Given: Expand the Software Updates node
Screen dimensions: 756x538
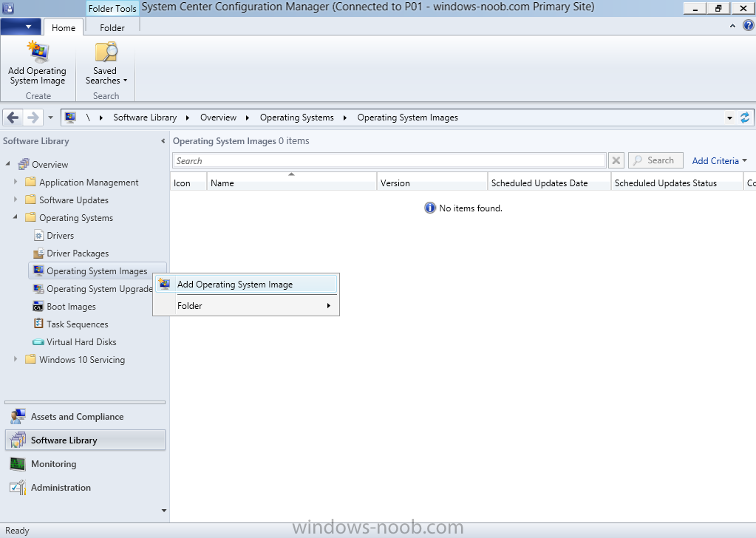Looking at the screenshot, I should click(16, 200).
